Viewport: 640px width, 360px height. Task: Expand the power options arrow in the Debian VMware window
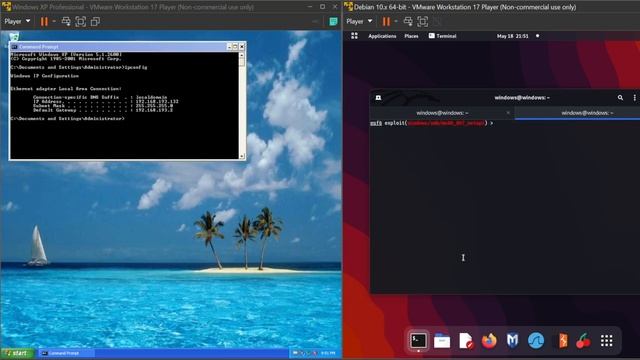[396, 21]
